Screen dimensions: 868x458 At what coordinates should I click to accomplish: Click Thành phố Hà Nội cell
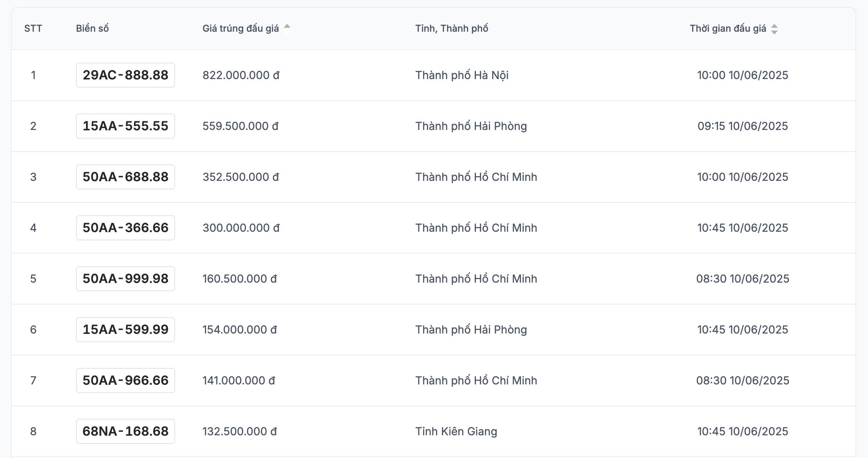coord(462,75)
